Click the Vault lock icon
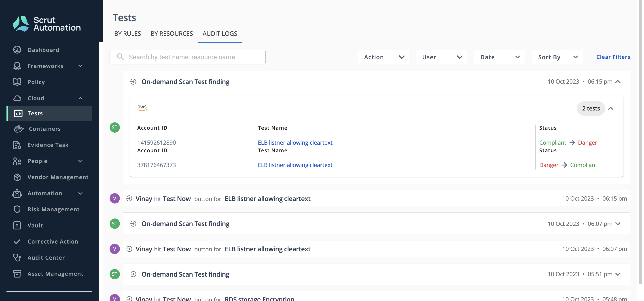Screen dimensions: 644x301 17,225
